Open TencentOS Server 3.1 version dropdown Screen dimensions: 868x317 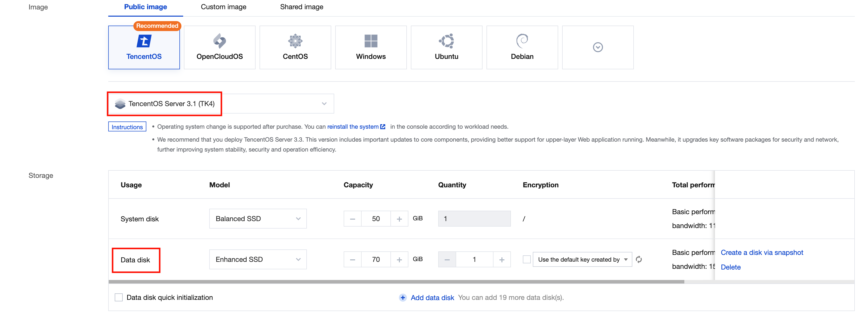coord(324,104)
